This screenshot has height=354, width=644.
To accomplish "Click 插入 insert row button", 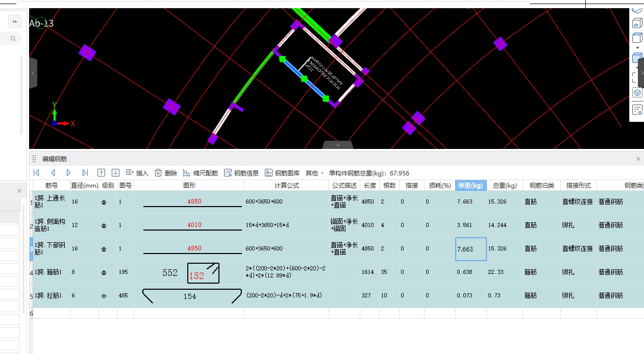I will click(137, 173).
